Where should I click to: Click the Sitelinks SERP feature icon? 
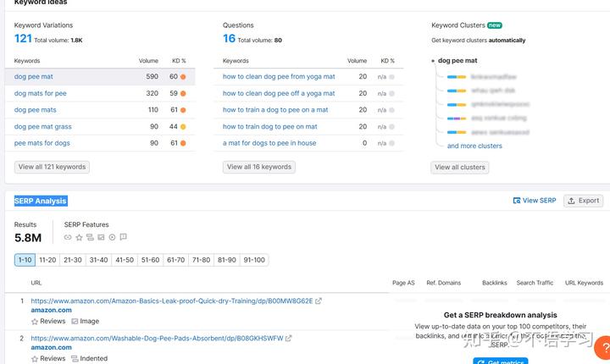point(68,237)
